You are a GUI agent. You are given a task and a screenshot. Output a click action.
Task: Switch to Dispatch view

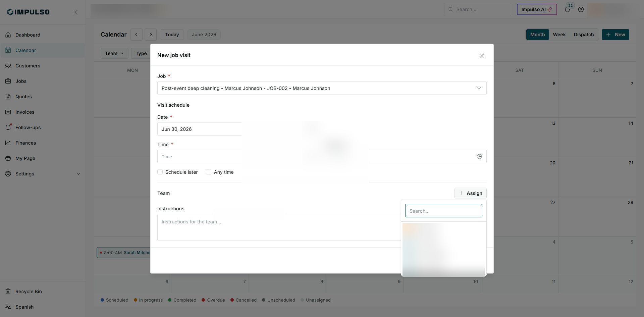pyautogui.click(x=584, y=35)
